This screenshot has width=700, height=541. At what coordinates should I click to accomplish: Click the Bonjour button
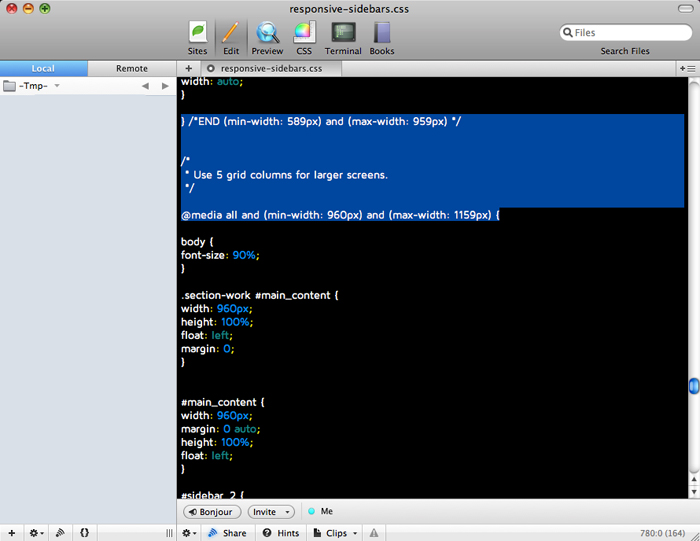212,512
